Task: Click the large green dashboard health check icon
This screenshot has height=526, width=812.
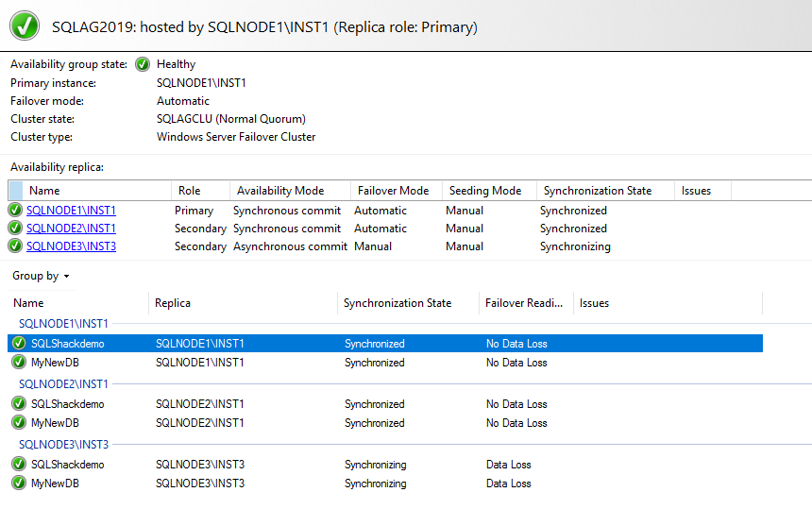Action: tap(25, 25)
